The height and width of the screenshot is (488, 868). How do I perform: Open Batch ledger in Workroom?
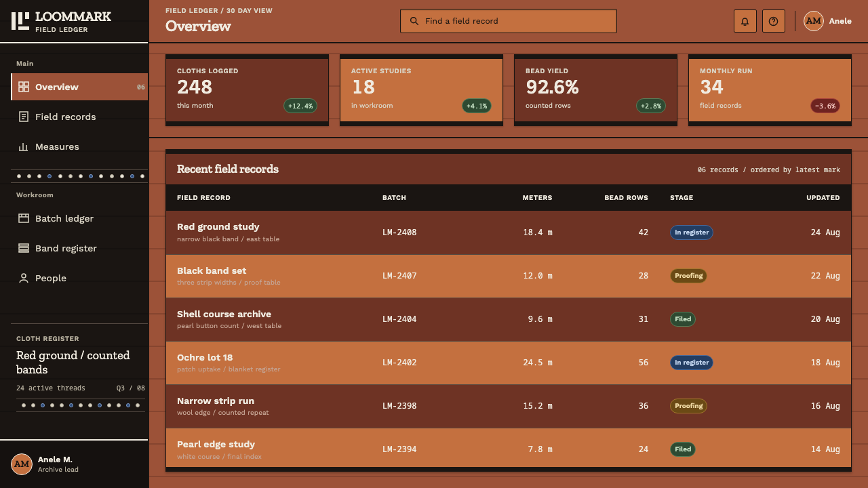[80, 218]
